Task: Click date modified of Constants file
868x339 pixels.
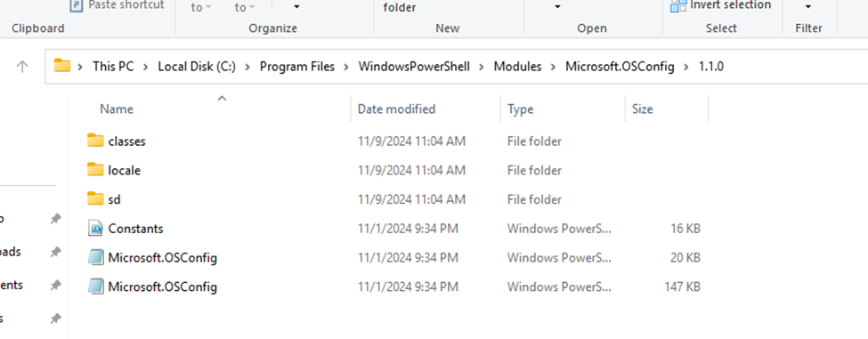Action: pyautogui.click(x=408, y=229)
